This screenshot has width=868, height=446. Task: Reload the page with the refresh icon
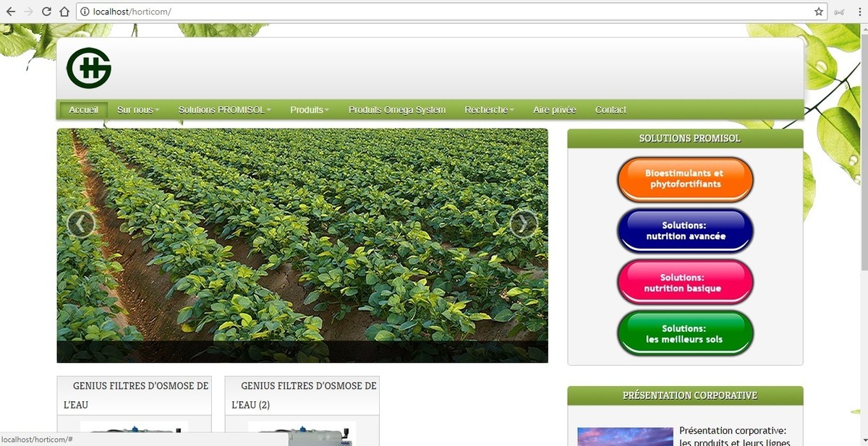47,12
